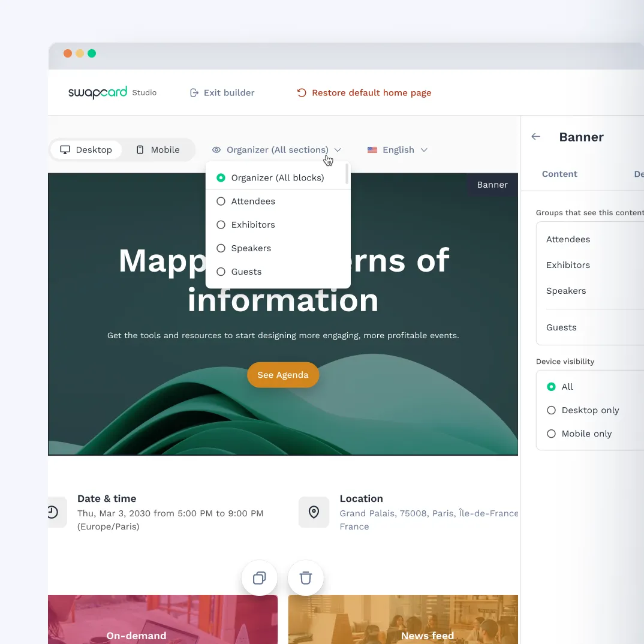Click Restore default home page
The height and width of the screenshot is (644, 644).
point(371,92)
